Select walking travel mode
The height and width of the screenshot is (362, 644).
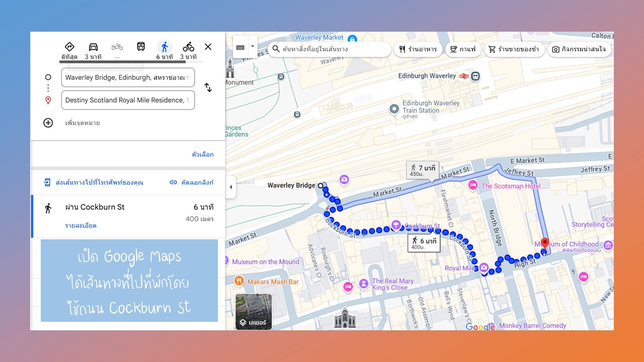(x=165, y=47)
